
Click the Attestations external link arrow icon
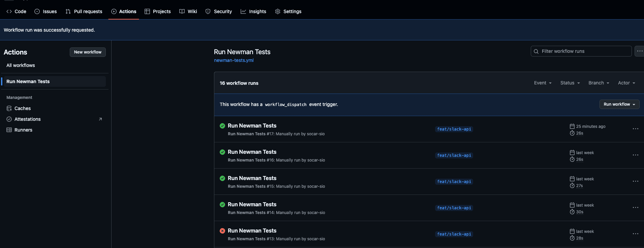[x=100, y=119]
